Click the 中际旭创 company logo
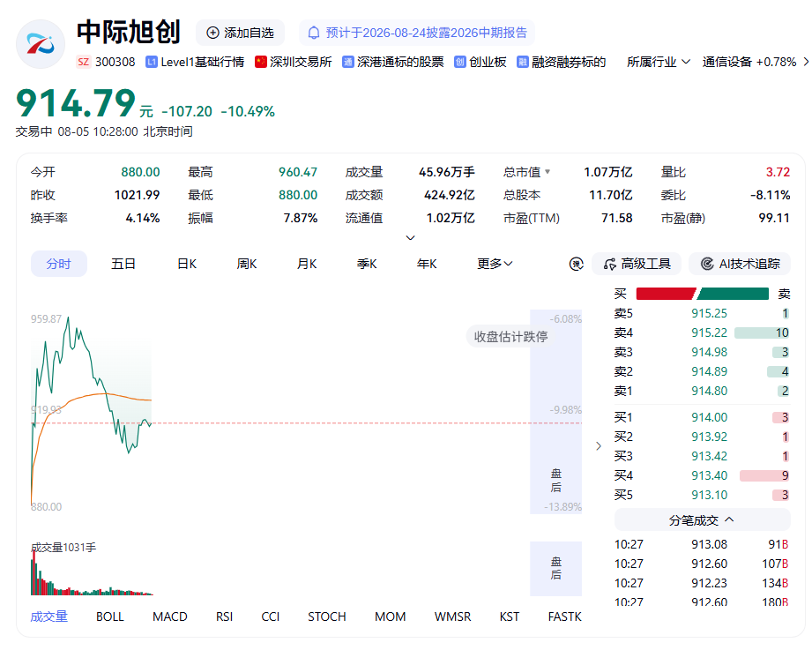This screenshot has height=650, width=812. 41,45
